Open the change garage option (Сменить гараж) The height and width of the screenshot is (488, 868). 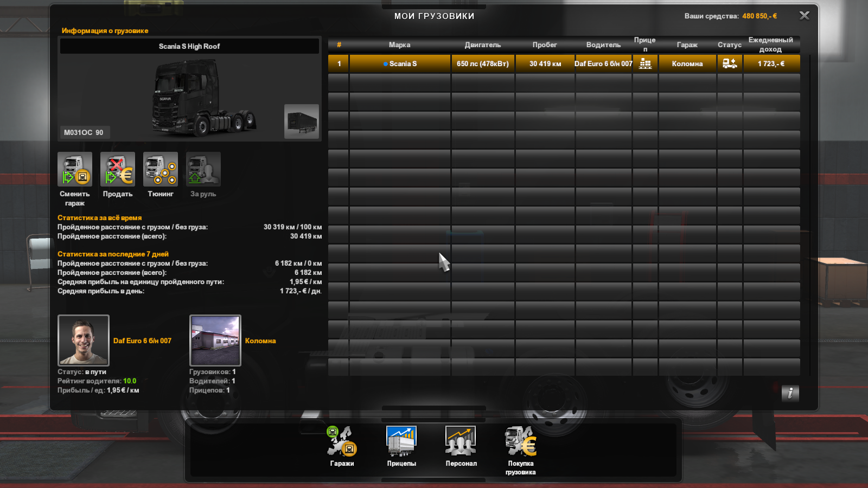75,170
